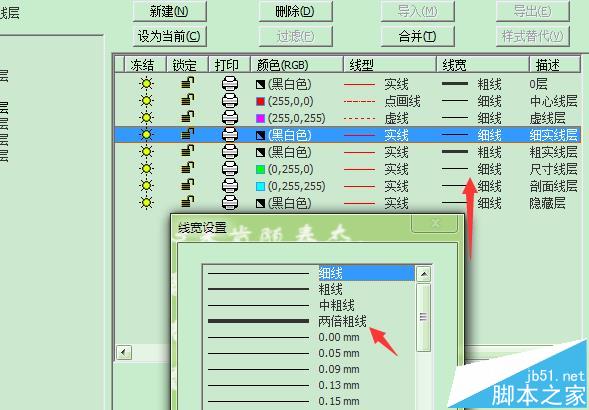Toggle freeze sun icon for 尺寸线层
The image size is (589, 410).
tap(146, 169)
